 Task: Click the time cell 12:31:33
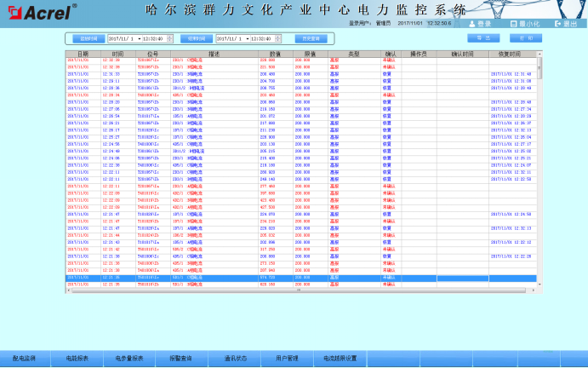point(111,74)
